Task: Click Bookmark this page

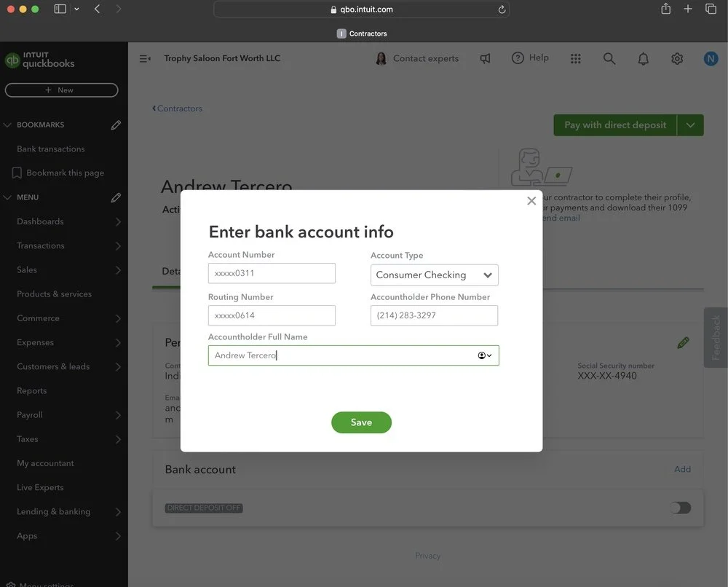Action: pyautogui.click(x=58, y=173)
